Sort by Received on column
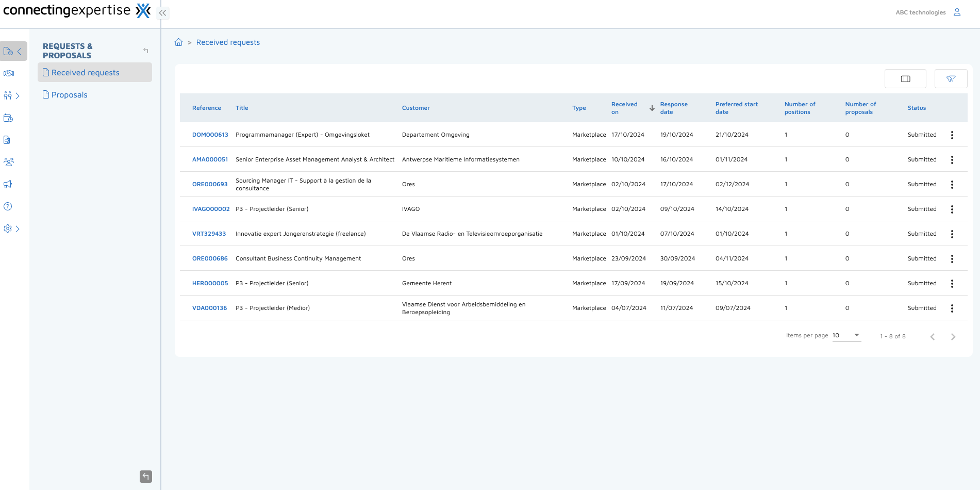 pos(624,108)
